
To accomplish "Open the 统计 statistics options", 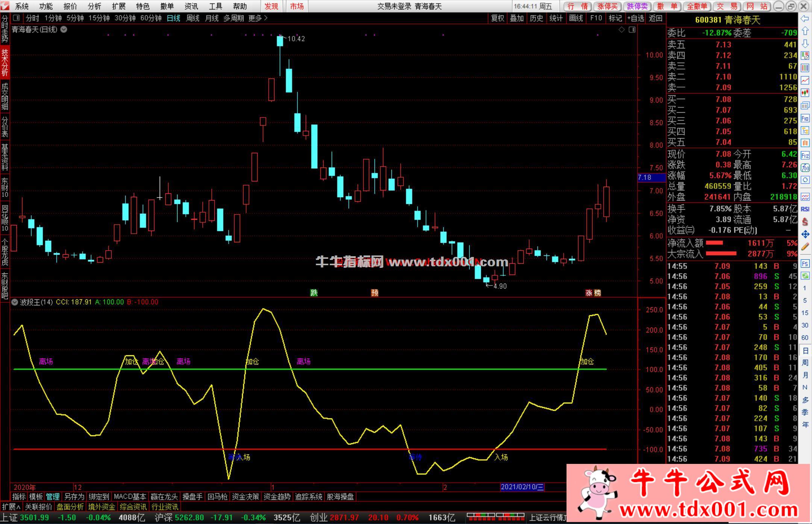I will click(556, 18).
